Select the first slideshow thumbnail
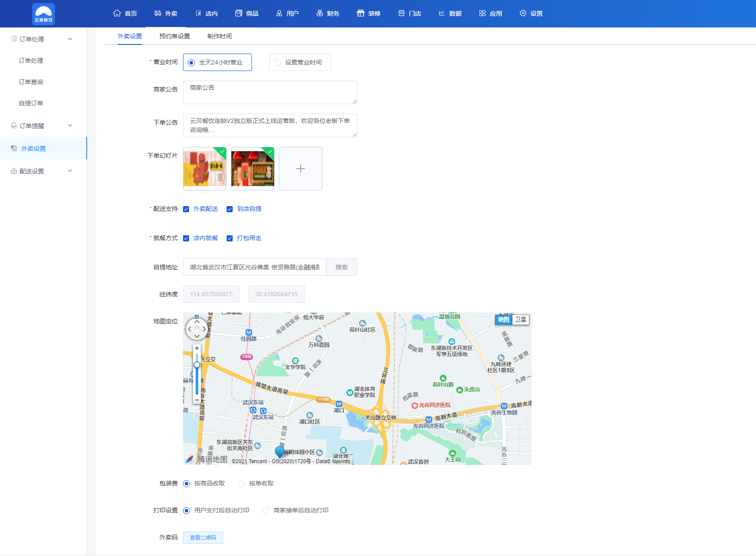Image resolution: width=756 pixels, height=556 pixels. [x=205, y=169]
